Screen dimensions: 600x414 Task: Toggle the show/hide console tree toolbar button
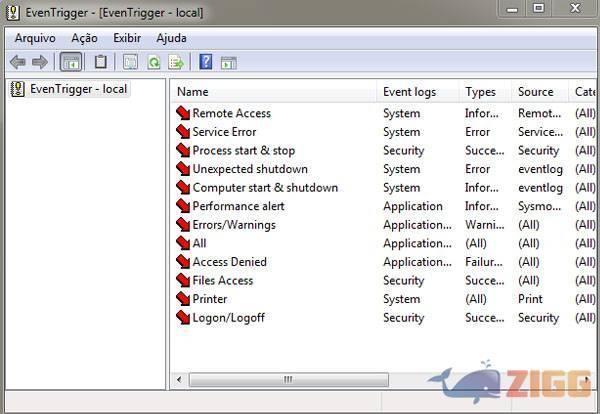(71, 62)
